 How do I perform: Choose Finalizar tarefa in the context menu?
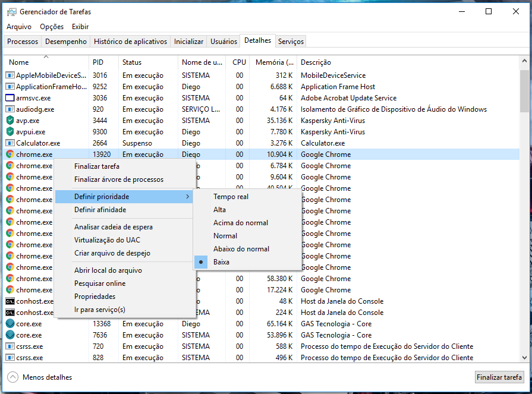tap(124, 166)
